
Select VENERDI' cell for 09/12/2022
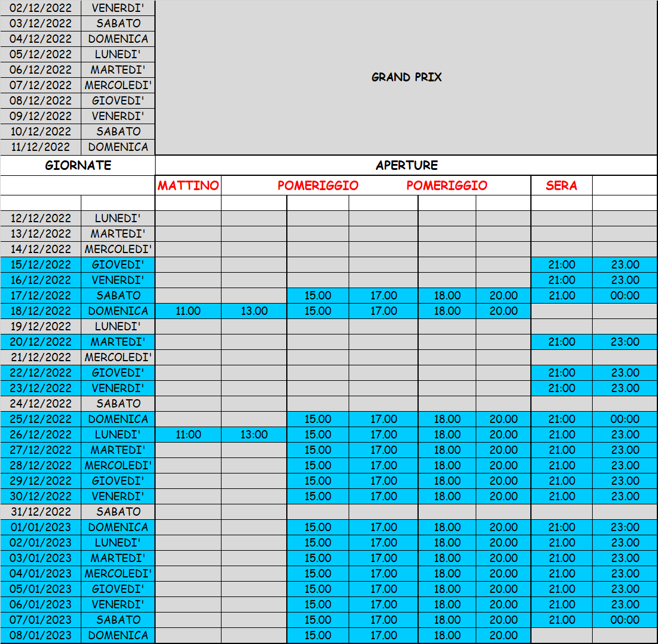click(118, 116)
